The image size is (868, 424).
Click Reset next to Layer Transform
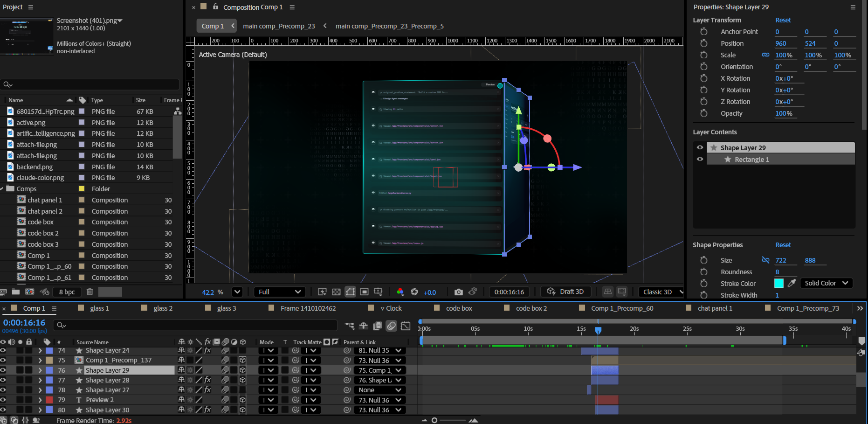click(783, 20)
